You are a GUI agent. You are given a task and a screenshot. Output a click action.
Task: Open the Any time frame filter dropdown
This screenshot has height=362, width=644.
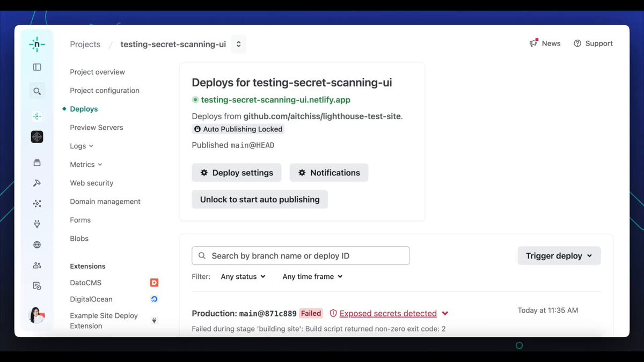[x=312, y=277]
